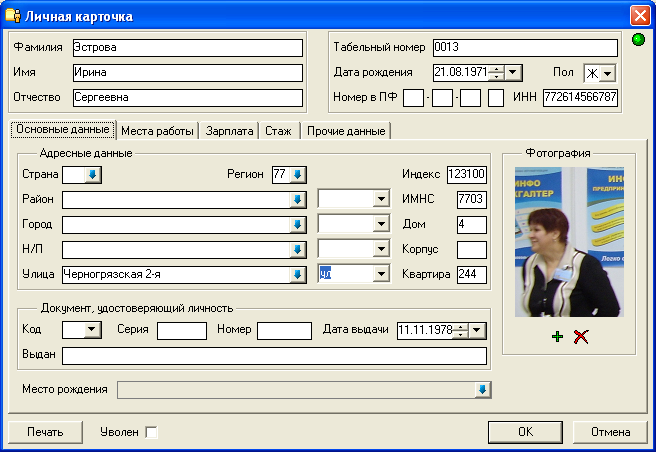Switch to the Места работы tab
Image resolution: width=656 pixels, height=452 pixels.
pos(157,131)
